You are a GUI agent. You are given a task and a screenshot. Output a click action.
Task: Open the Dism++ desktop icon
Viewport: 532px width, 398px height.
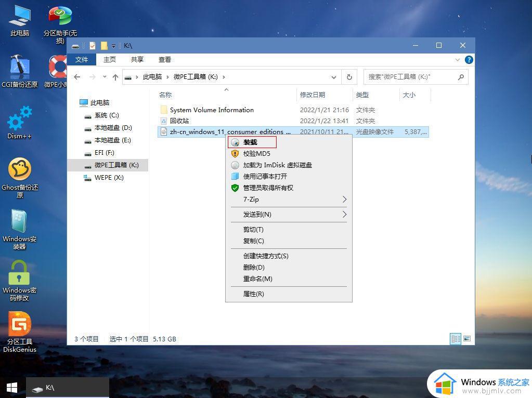[x=20, y=123]
